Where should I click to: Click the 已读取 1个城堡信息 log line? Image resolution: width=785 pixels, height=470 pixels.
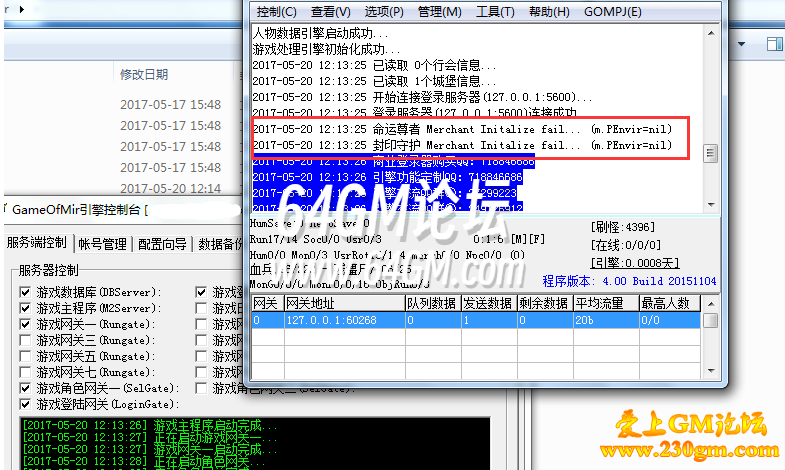tap(374, 81)
